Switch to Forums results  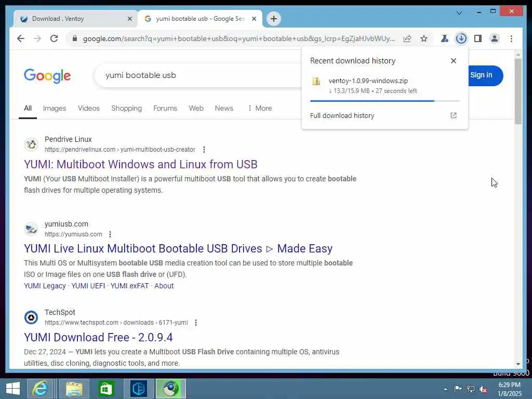[165, 108]
